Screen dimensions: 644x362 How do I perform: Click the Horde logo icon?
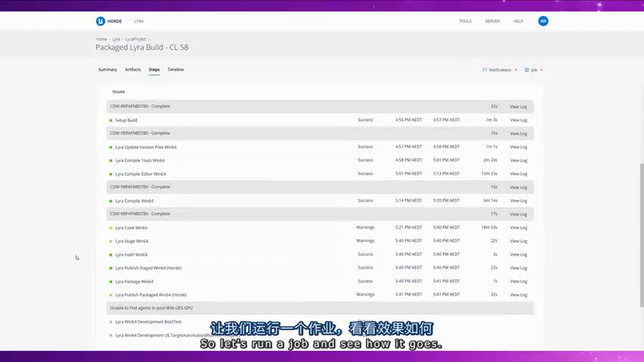101,21
